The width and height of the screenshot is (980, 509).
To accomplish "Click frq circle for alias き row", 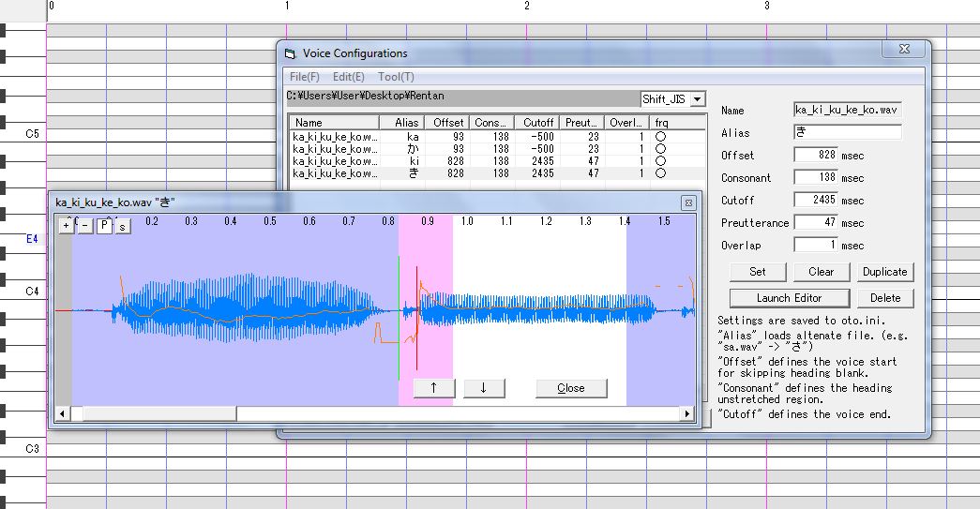I will pyautogui.click(x=660, y=173).
